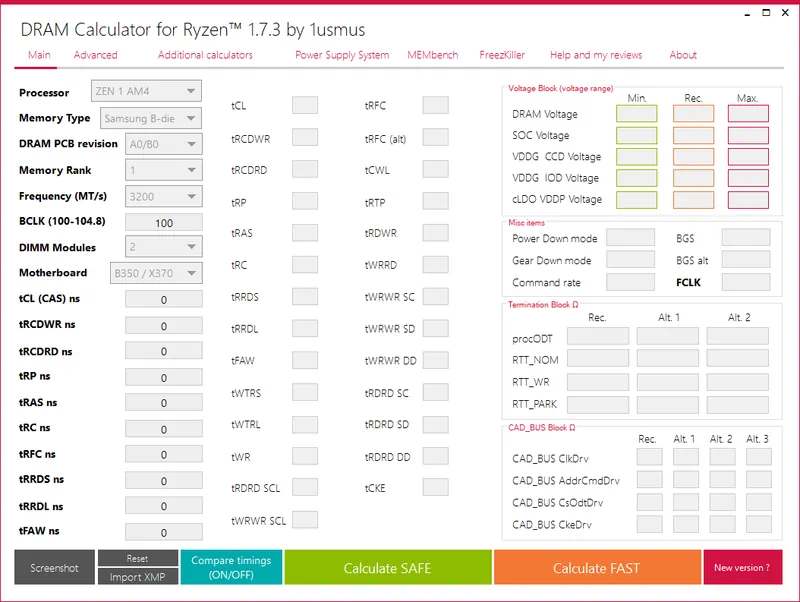The width and height of the screenshot is (800, 602).
Task: Click the tRDRD SCL result box
Action: click(x=305, y=487)
